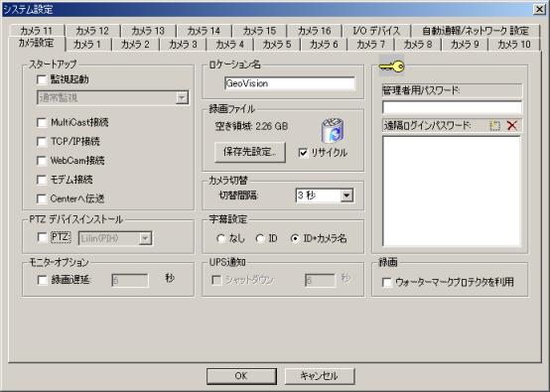Switch to the カメラ 1 tab
Image resolution: width=550 pixels, height=392 pixels.
87,45
